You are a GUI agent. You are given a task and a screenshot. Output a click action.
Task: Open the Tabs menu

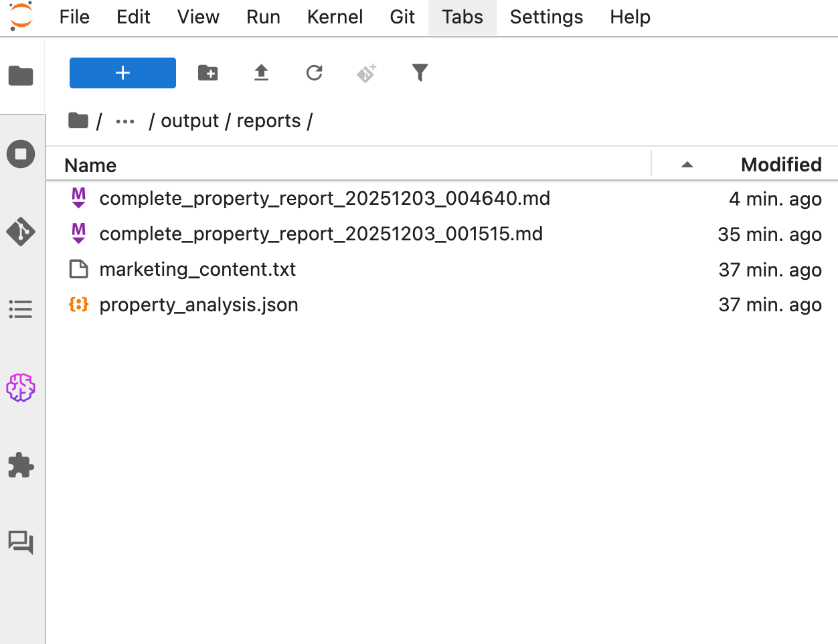[462, 17]
